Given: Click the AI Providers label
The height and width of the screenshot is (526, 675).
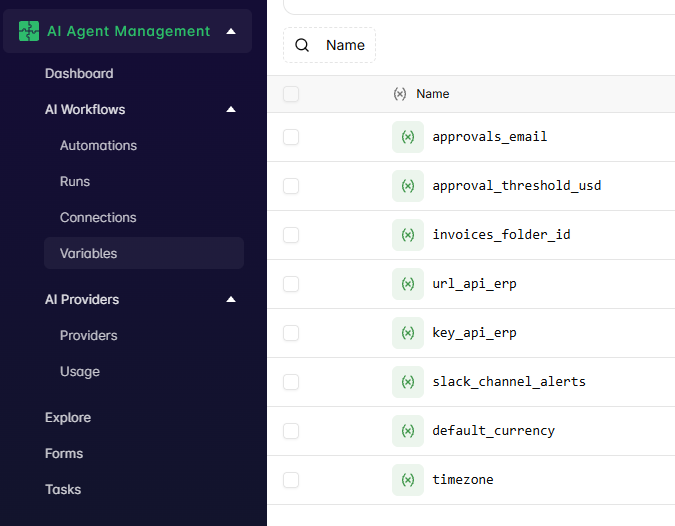Looking at the screenshot, I should coord(82,299).
